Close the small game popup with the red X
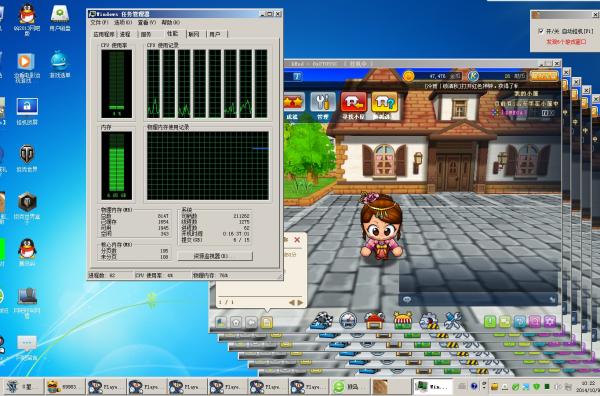This screenshot has width=600, height=396. pos(297,240)
